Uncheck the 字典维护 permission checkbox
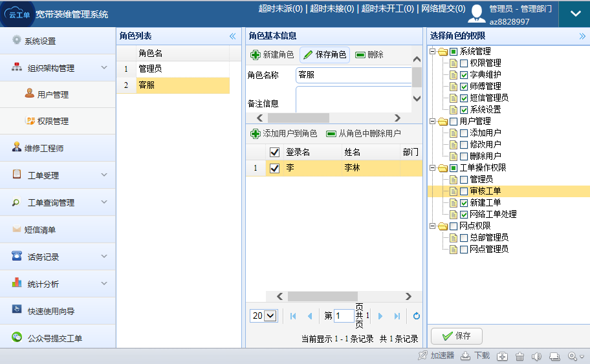590x364 pixels. tap(464, 75)
